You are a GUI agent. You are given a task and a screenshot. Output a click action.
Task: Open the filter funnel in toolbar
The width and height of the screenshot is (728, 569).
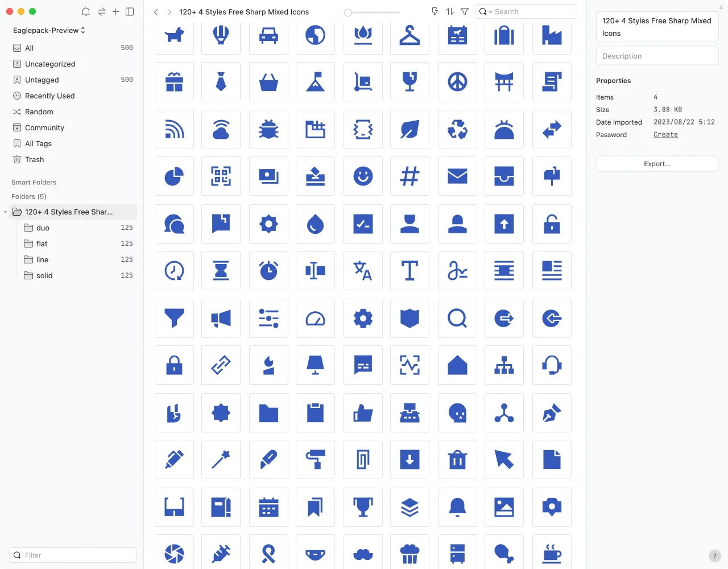pos(465,11)
